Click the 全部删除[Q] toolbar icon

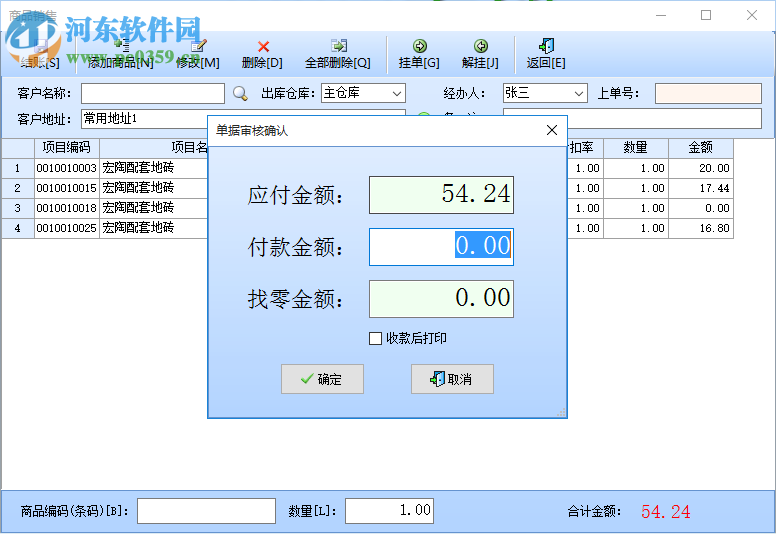[339, 46]
